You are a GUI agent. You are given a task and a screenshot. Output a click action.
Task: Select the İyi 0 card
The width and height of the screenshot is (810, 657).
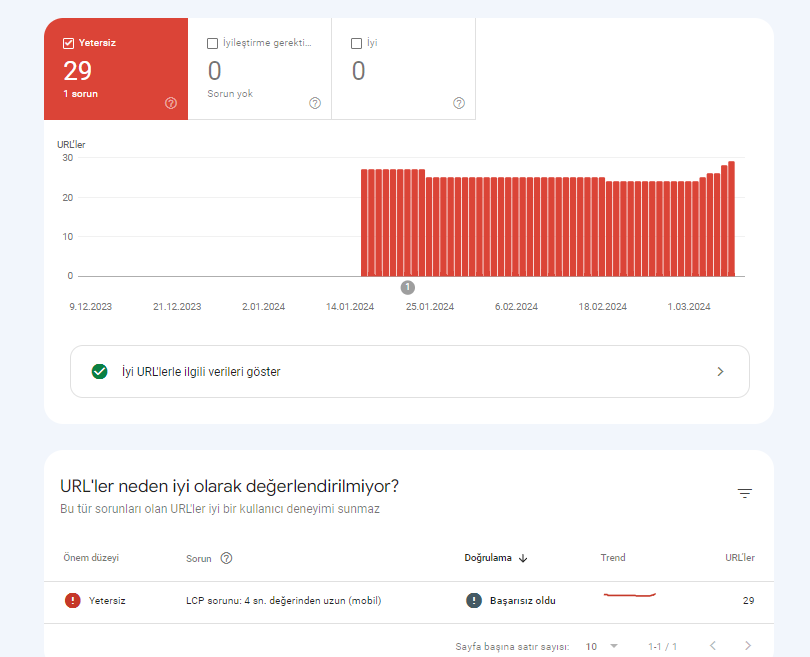(x=403, y=69)
